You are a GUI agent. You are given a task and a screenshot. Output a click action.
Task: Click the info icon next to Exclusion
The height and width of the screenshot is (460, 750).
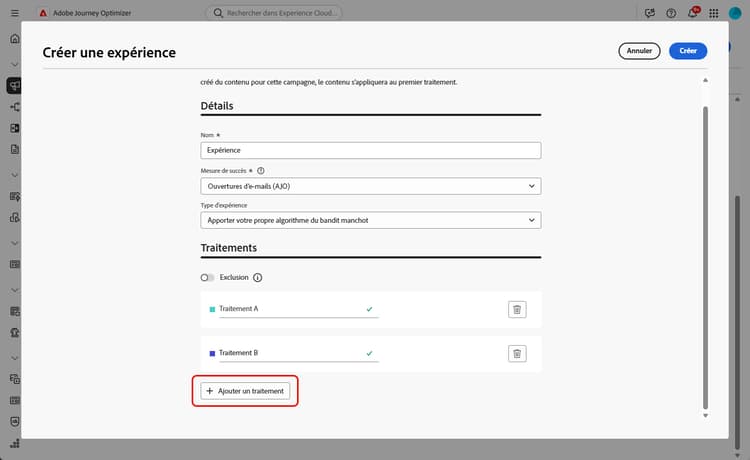point(257,277)
